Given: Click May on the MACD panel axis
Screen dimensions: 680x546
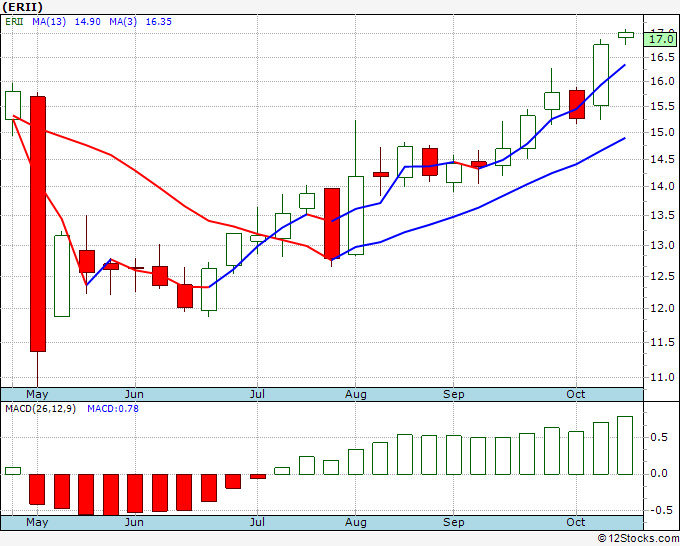Looking at the screenshot, I should click(x=37, y=523).
